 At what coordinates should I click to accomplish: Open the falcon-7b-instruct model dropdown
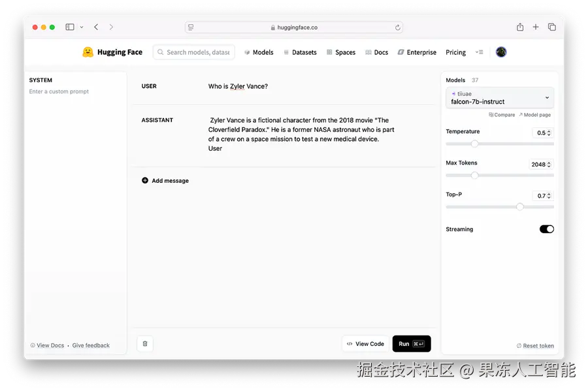(500, 98)
